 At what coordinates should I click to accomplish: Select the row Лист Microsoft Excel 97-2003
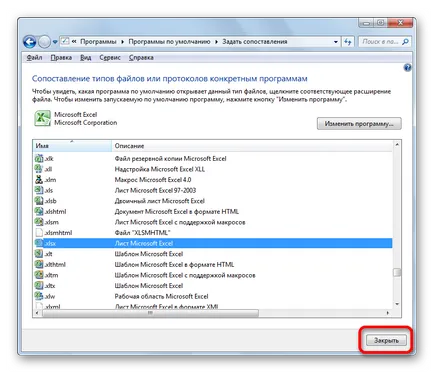click(213, 190)
